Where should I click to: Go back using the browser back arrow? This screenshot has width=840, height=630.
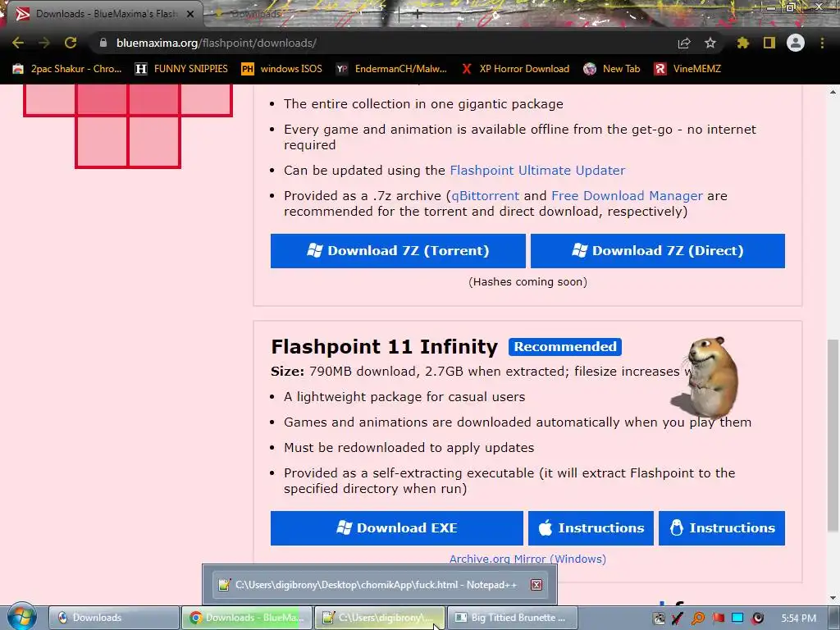tap(18, 43)
